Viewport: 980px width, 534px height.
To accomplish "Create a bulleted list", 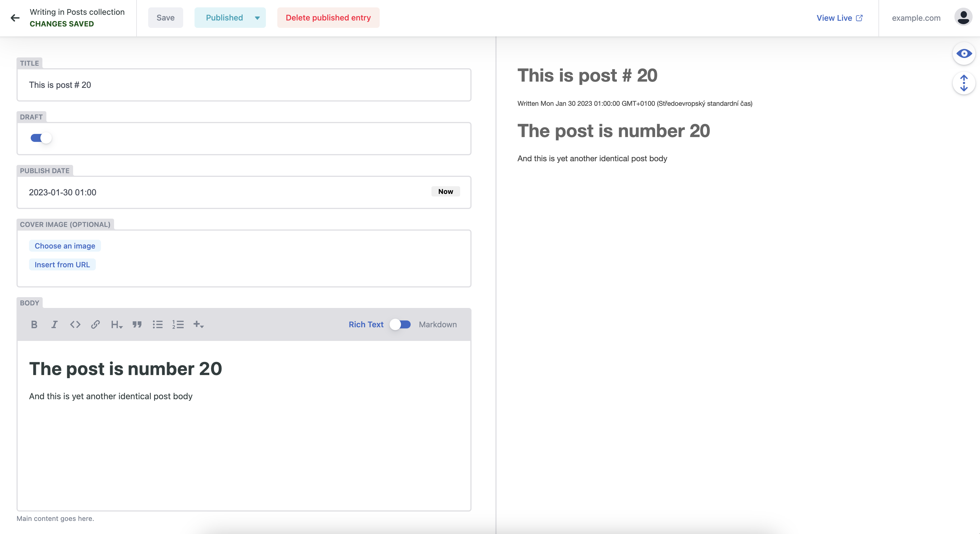I will tap(158, 324).
